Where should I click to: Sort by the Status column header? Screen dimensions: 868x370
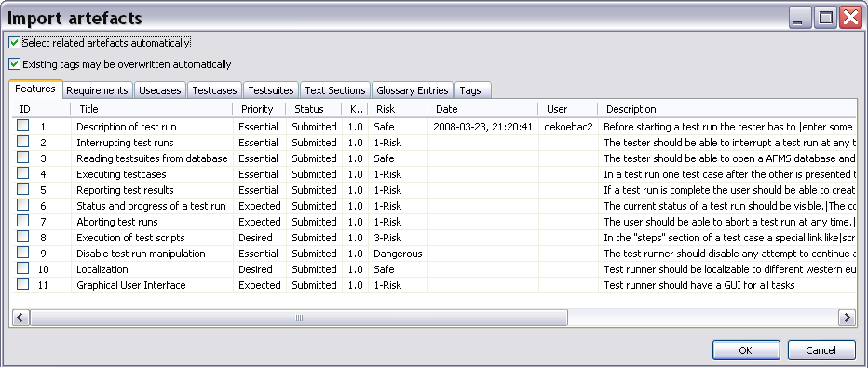pos(314,109)
